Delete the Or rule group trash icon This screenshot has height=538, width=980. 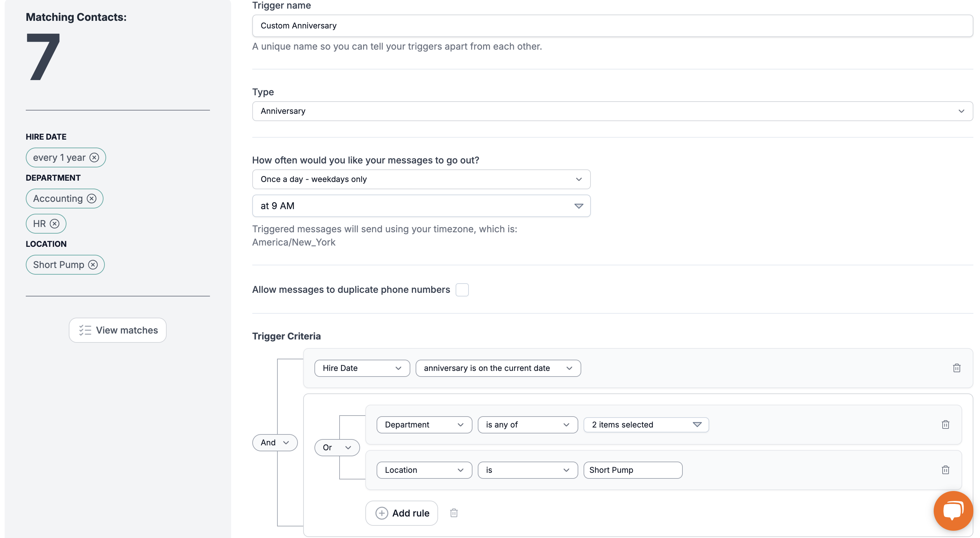tap(454, 513)
